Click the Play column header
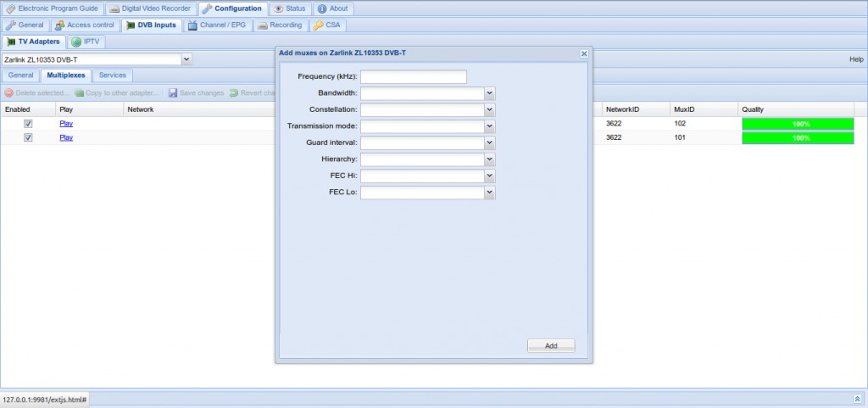868x408 pixels. click(89, 109)
